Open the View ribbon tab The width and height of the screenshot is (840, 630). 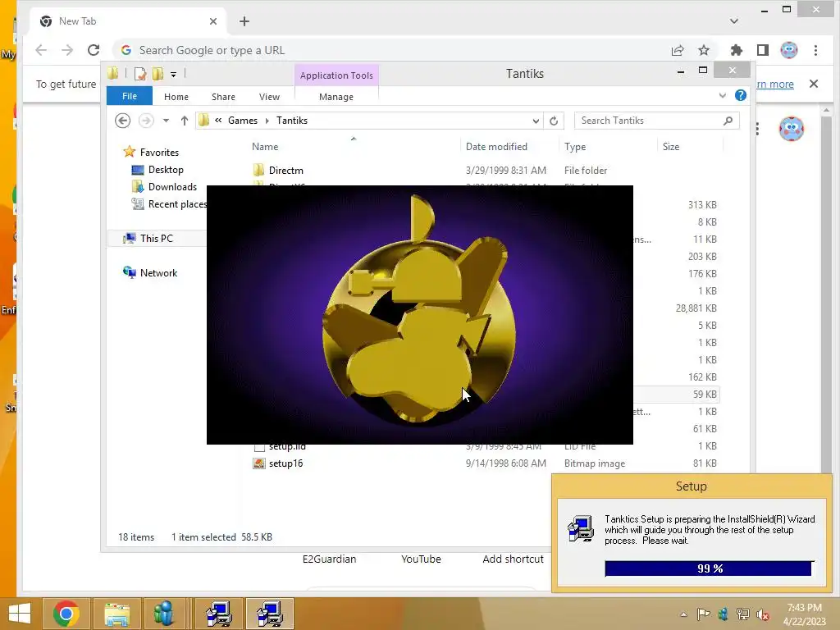pyautogui.click(x=269, y=97)
